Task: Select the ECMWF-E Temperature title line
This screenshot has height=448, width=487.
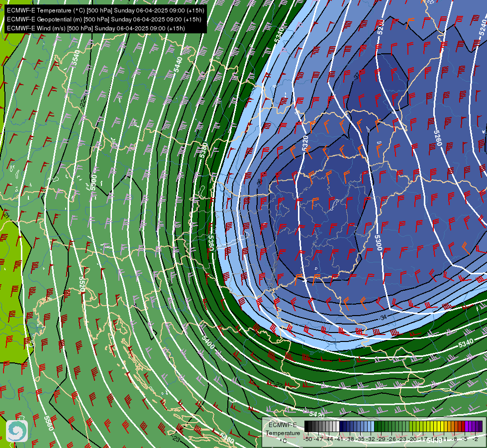Action: pyautogui.click(x=105, y=10)
